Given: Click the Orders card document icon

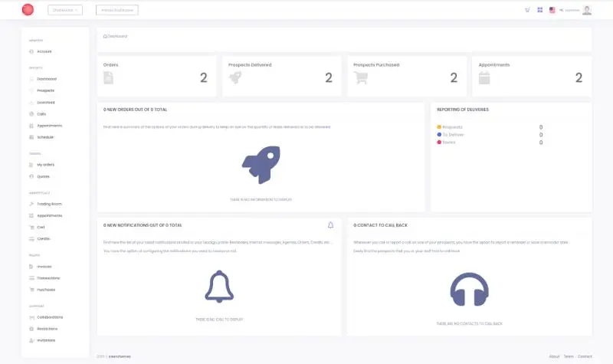Looking at the screenshot, I should (108, 78).
